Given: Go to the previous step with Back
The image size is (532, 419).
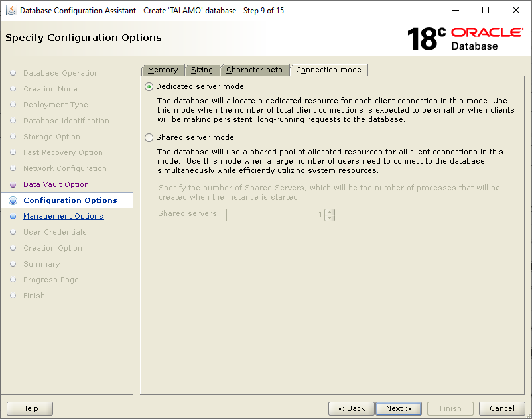Looking at the screenshot, I should (352, 408).
